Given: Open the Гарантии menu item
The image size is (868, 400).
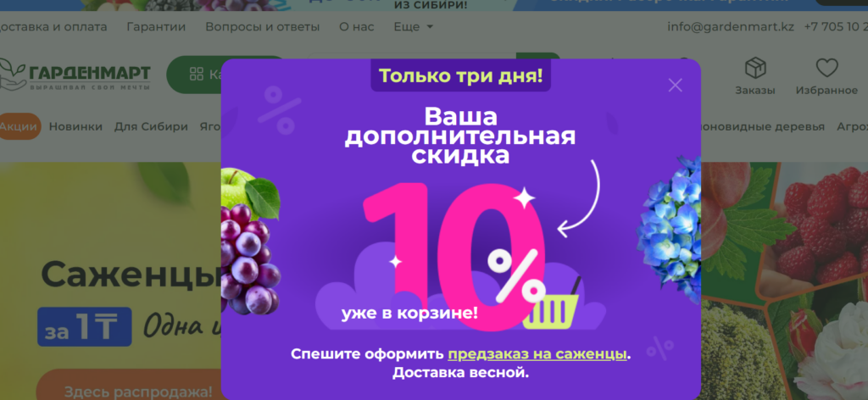Looking at the screenshot, I should [156, 26].
